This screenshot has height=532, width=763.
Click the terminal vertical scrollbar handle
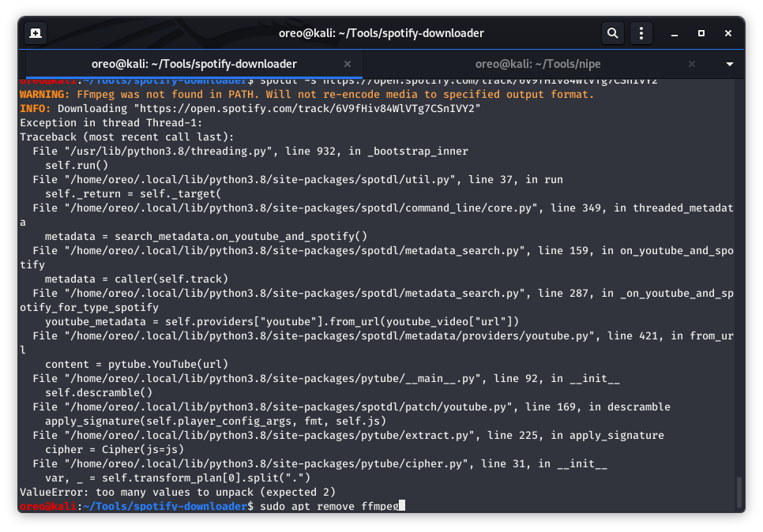click(x=739, y=493)
